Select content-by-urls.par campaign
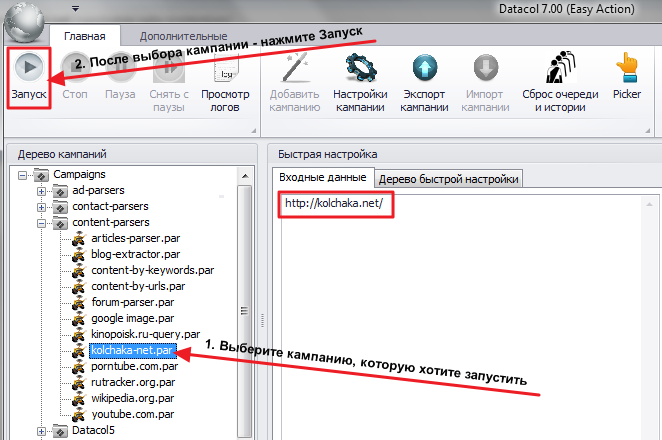The height and width of the screenshot is (440, 662). [138, 287]
